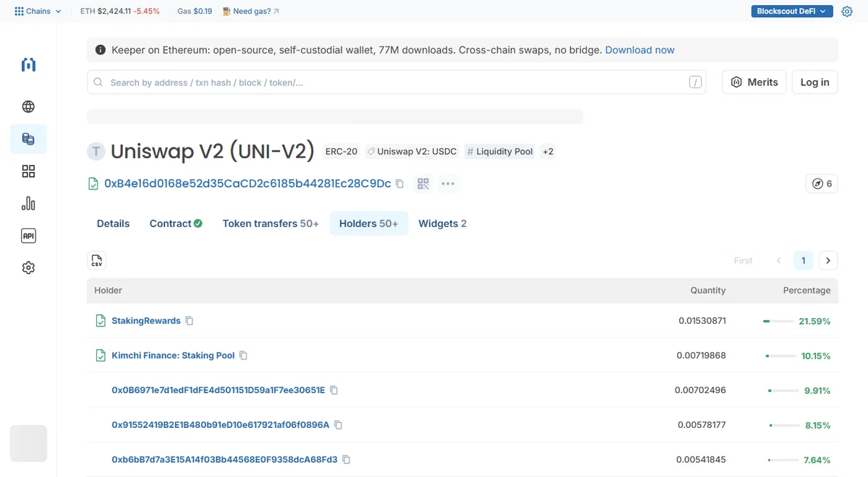
Task: Click contract icon next to StakingRewards
Action: point(101,321)
